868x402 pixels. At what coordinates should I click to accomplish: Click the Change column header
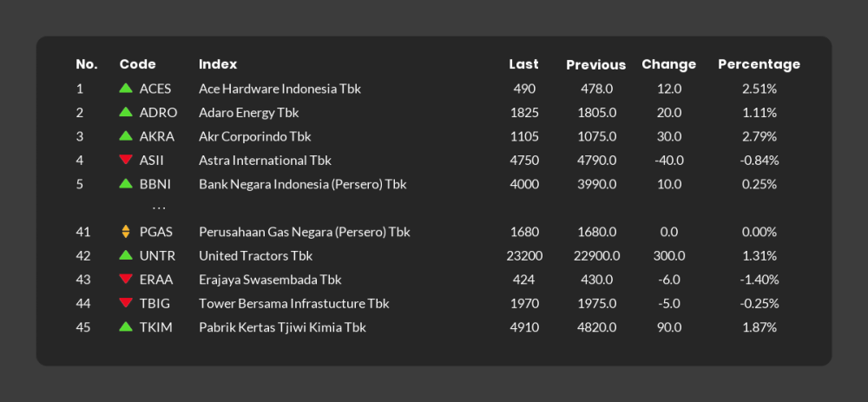pyautogui.click(x=668, y=64)
